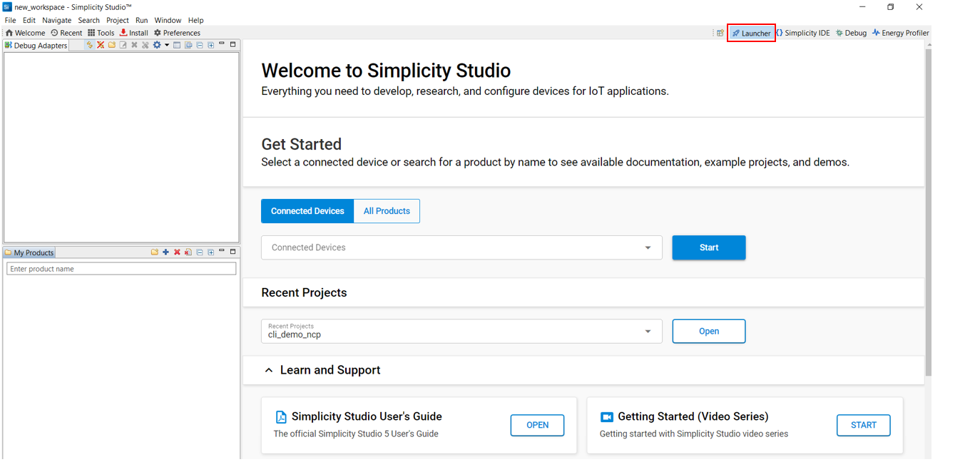Image resolution: width=980 pixels, height=462 pixels.
Task: Open the Connected Devices dropdown
Action: click(x=648, y=248)
